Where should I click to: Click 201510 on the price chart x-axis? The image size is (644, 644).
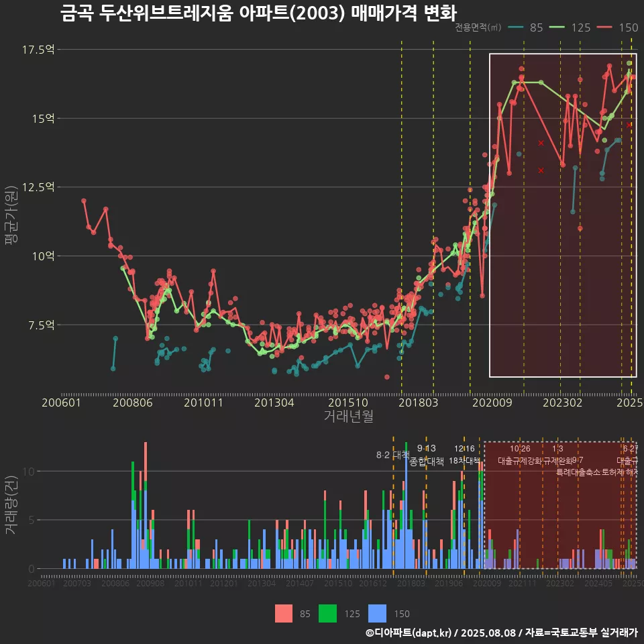tap(348, 402)
